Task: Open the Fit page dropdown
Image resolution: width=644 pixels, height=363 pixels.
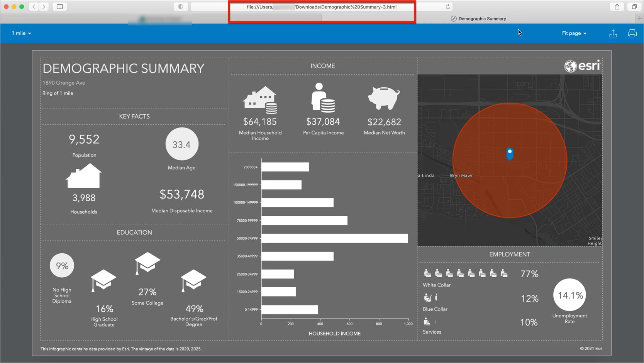Action: pyautogui.click(x=574, y=33)
